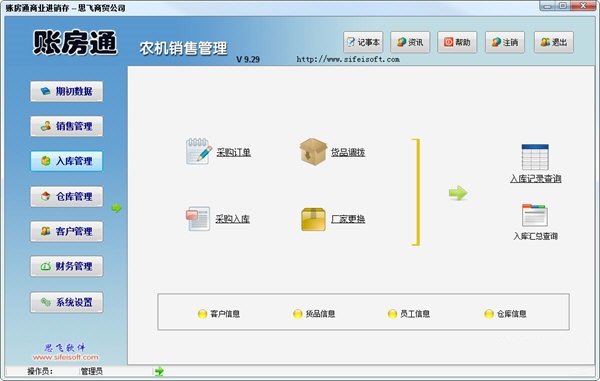Open 入库记录查询 link
The image size is (600, 381).
536,179
